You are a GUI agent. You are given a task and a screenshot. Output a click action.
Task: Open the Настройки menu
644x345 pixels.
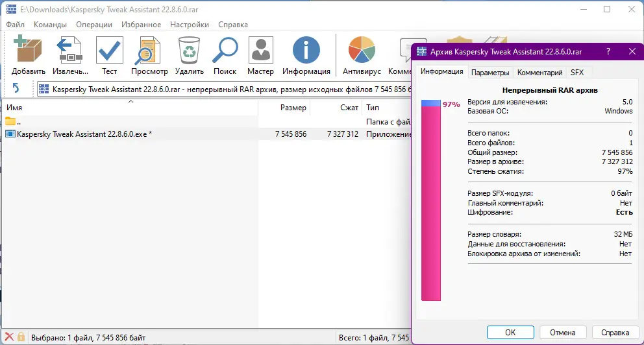[190, 25]
